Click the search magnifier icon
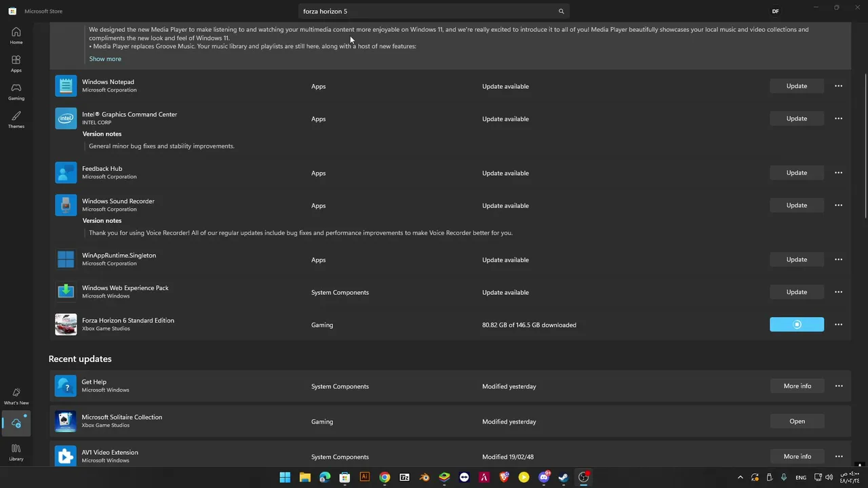Image resolution: width=868 pixels, height=488 pixels. point(561,12)
